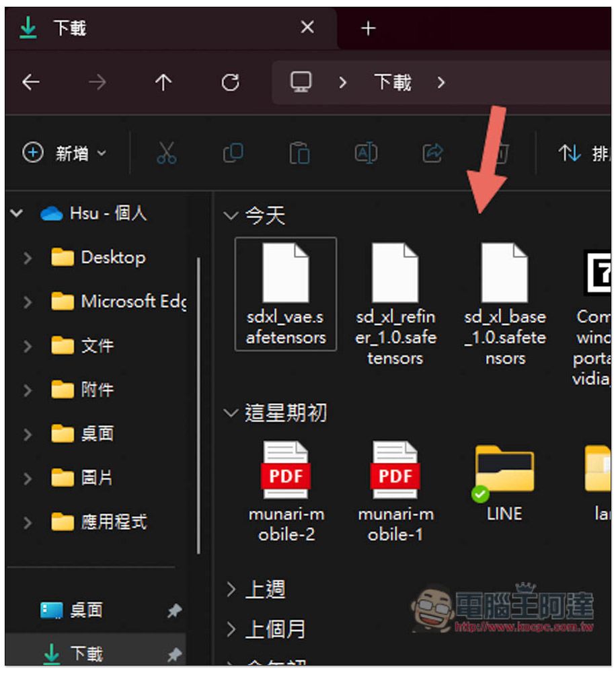Go up one folder level

(x=163, y=81)
